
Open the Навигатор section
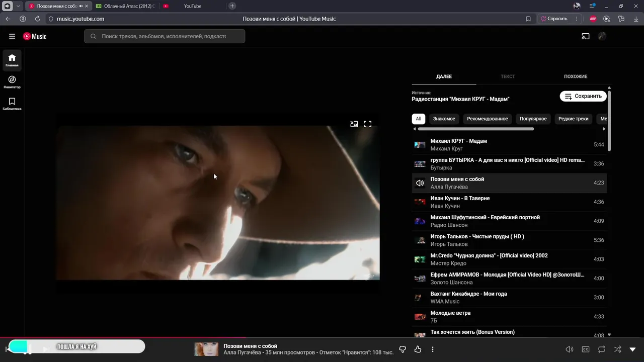coord(12,82)
